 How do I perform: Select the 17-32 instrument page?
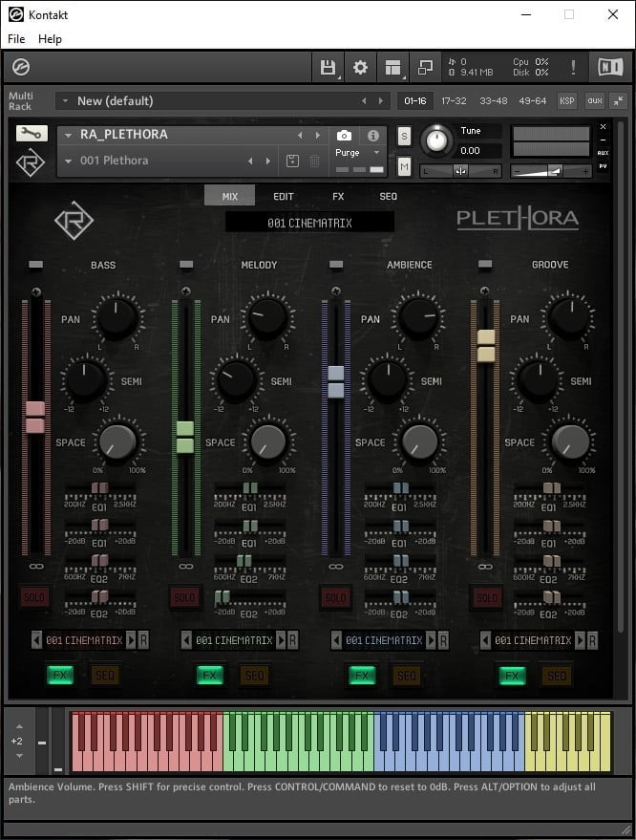[x=454, y=100]
